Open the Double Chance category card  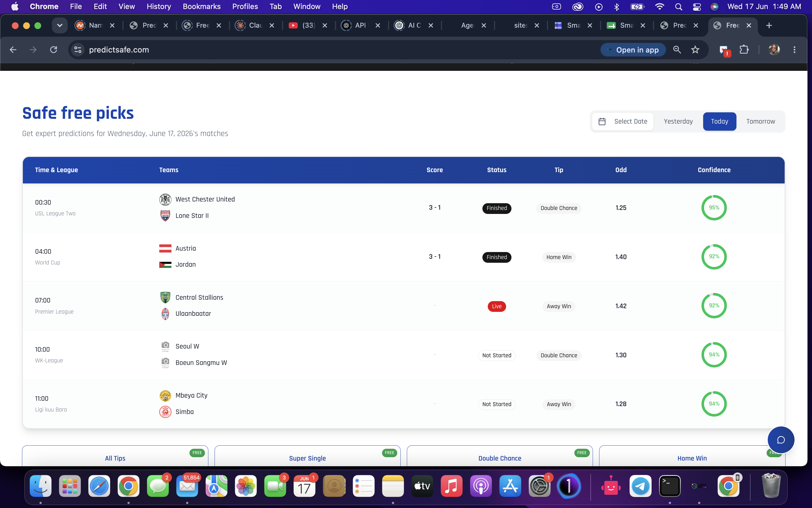click(x=500, y=456)
